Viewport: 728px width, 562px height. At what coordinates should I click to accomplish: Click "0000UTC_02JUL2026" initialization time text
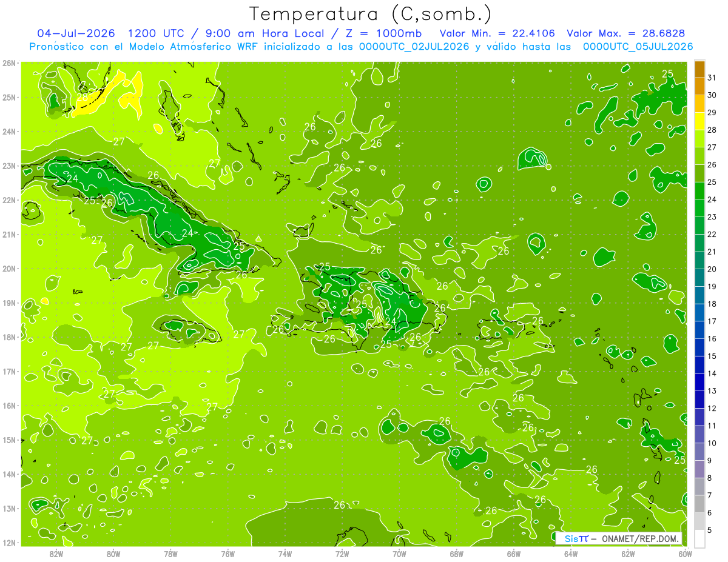[x=414, y=47]
